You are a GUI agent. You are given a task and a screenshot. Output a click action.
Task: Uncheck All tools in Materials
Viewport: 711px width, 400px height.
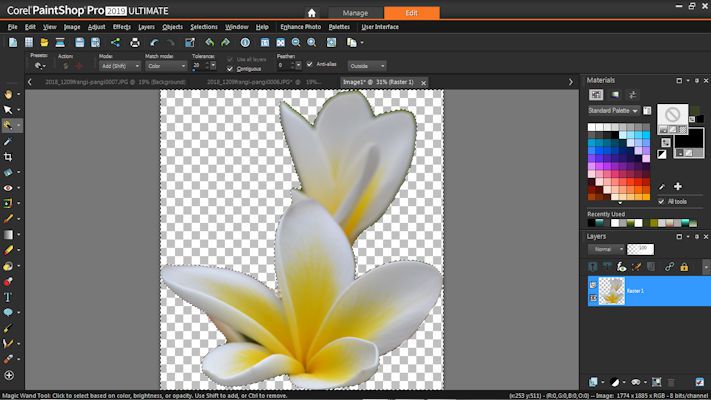661,201
